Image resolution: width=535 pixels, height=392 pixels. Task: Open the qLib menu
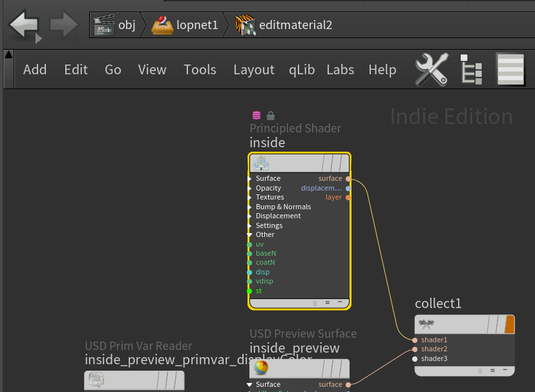[x=302, y=70]
